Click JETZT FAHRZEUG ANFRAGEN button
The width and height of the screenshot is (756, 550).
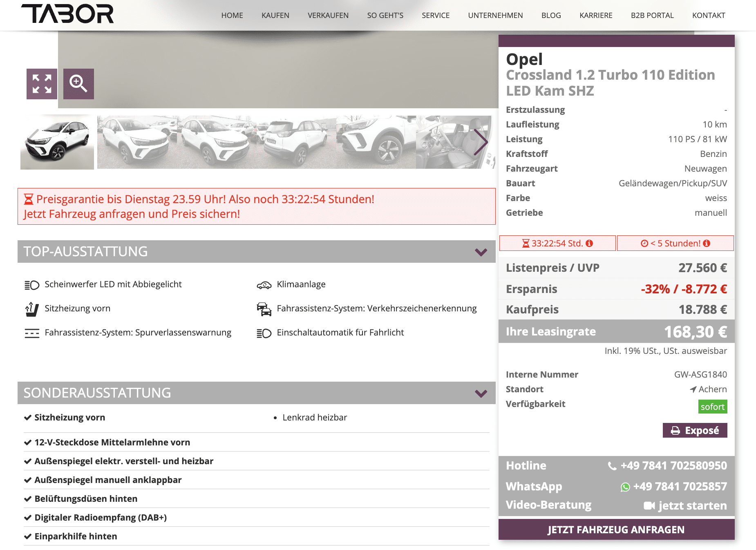pyautogui.click(x=616, y=530)
